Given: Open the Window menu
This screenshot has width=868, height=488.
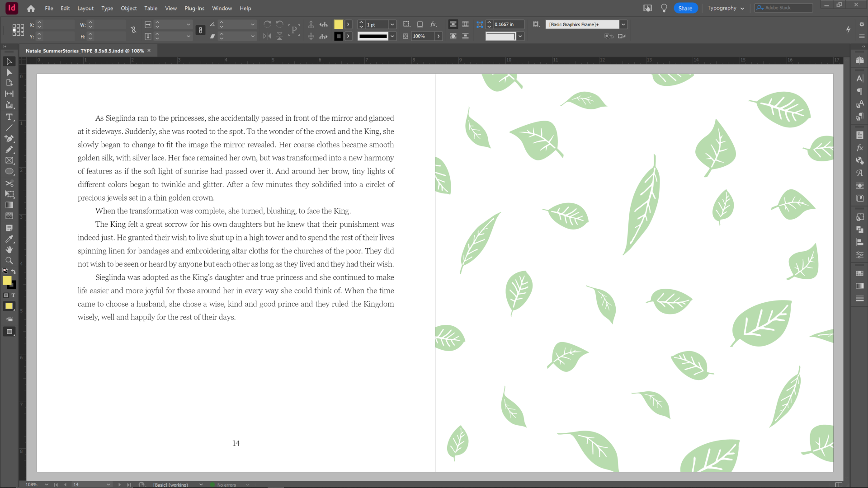Looking at the screenshot, I should (222, 8).
